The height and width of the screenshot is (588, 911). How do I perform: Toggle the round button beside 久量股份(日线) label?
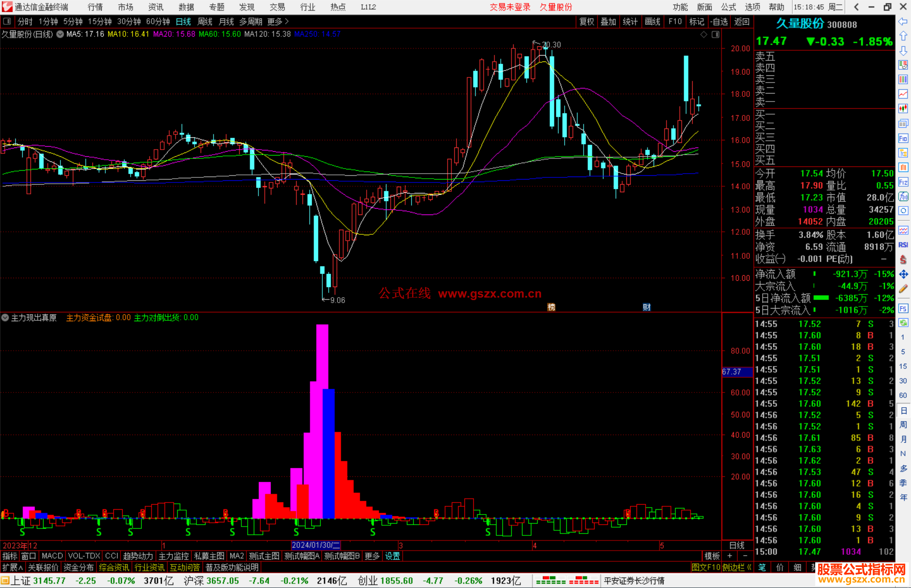60,34
